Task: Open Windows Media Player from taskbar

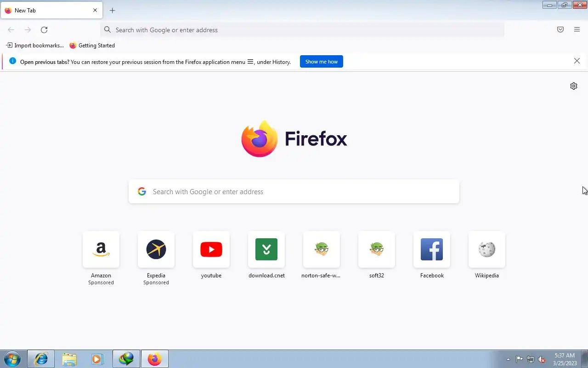Action: 97,359
